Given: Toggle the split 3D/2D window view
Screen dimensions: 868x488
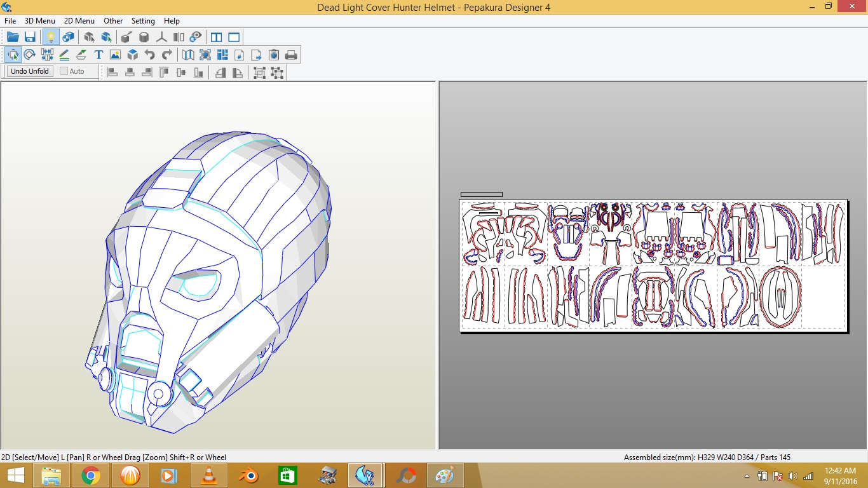Looking at the screenshot, I should (217, 37).
